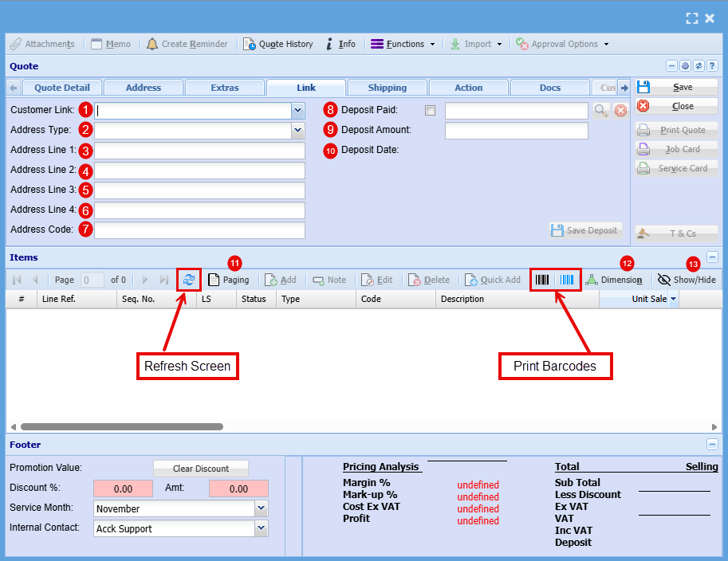This screenshot has height=561, width=728.
Task: Click into the Address Code field
Action: (x=199, y=230)
